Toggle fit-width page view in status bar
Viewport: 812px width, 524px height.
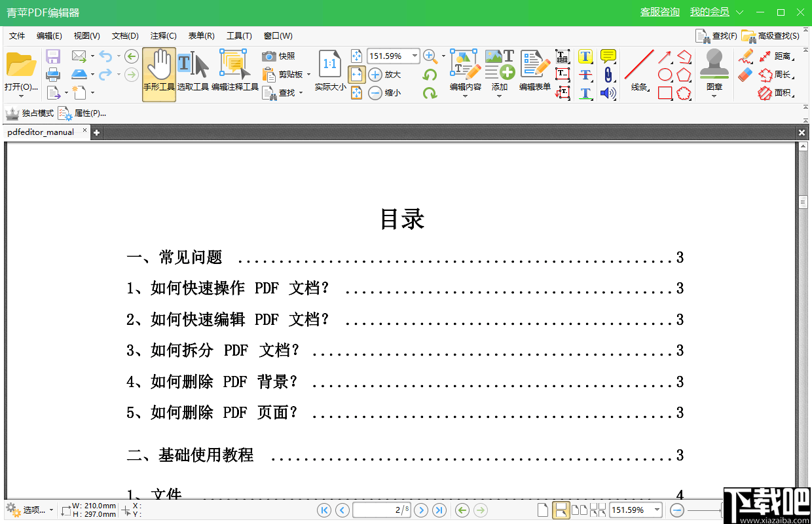click(562, 509)
